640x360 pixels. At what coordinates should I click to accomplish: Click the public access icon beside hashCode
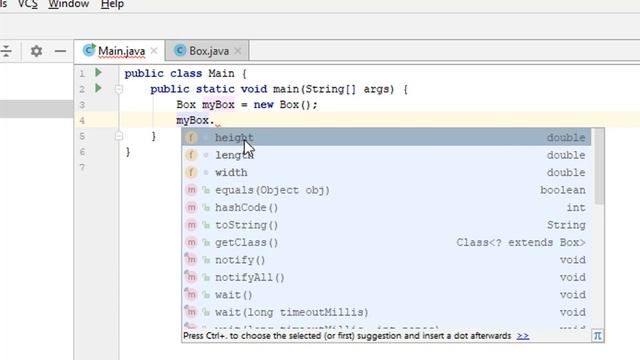206,208
